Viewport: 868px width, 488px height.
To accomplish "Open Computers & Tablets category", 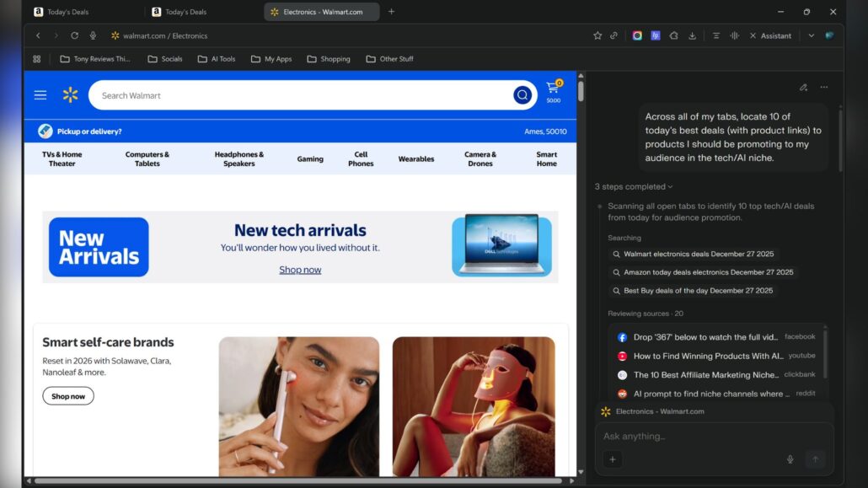I will point(147,159).
